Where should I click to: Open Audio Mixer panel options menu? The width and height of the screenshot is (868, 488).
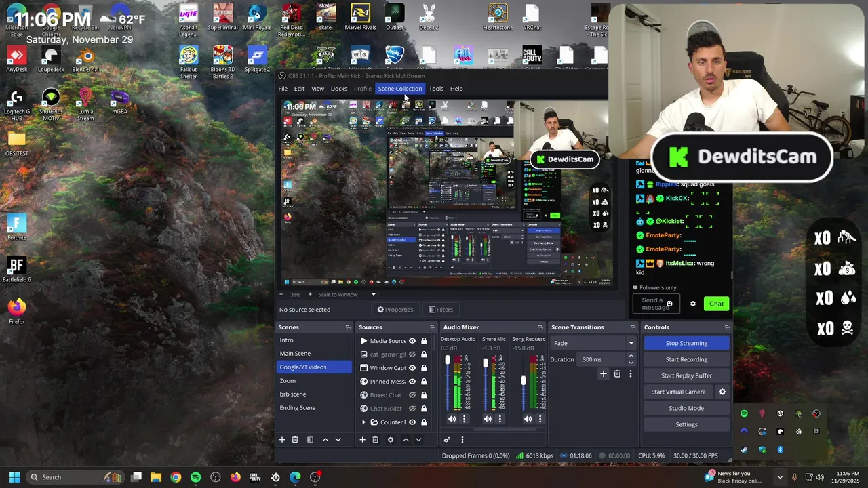(x=462, y=440)
